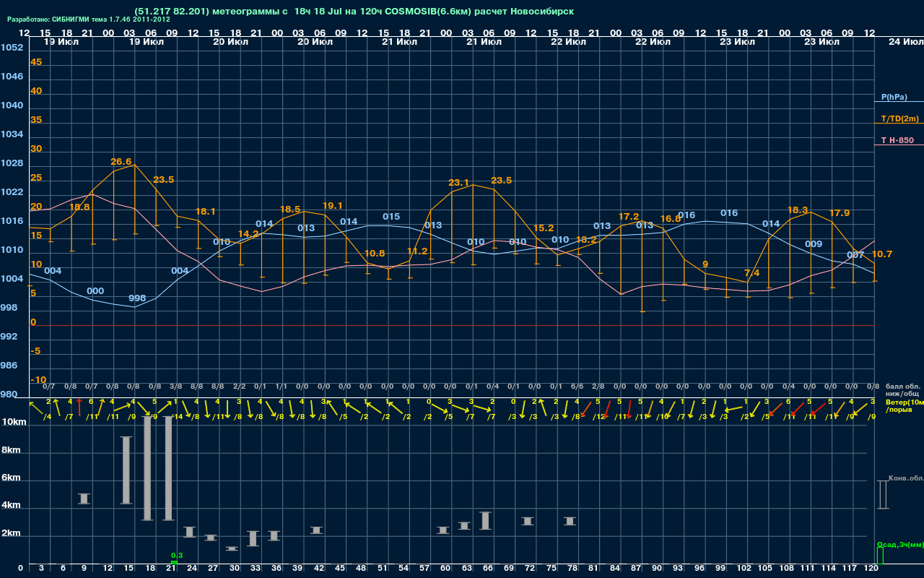Click the COSMOSIB meteogram title text
Screen dimensions: 924x578
[x=354, y=12]
